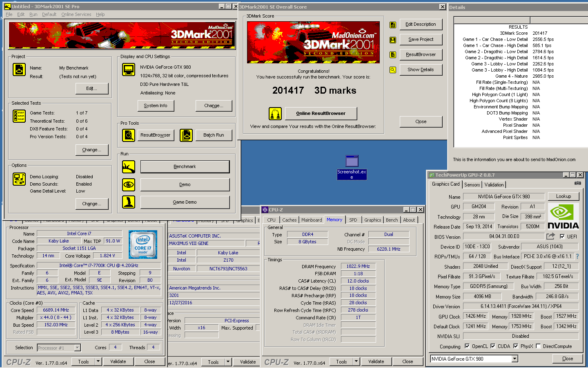
Task: Open the Default menu in 3DMark2001
Action: point(49,14)
